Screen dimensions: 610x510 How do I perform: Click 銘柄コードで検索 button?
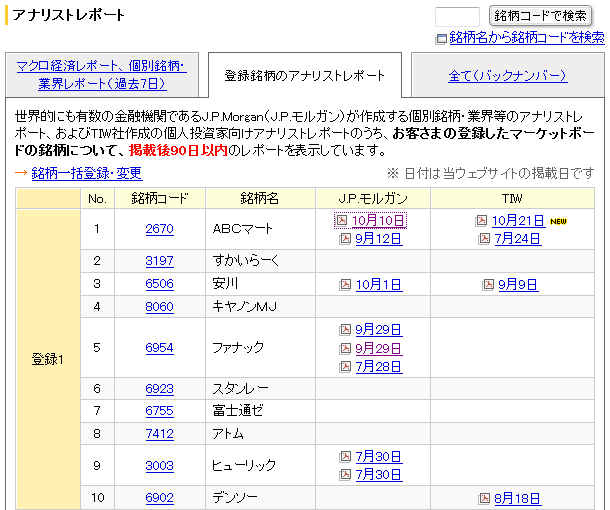[540, 16]
